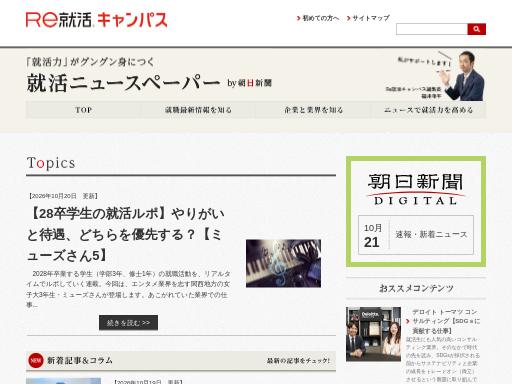
Task: Open the 初めての方へ link
Action: coord(321,18)
